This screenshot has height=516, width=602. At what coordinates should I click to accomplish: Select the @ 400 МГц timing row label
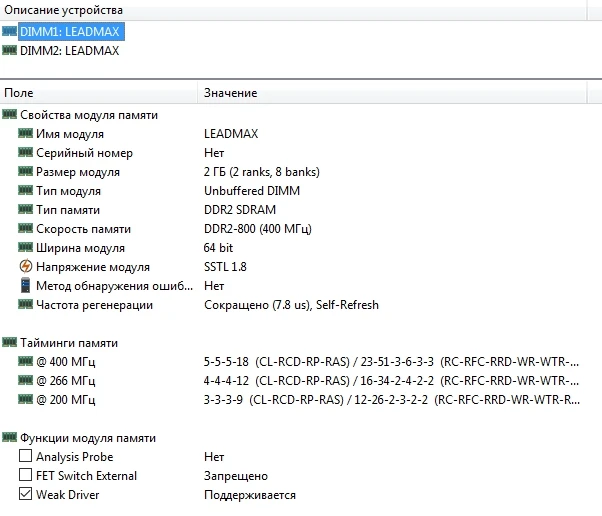click(x=66, y=362)
